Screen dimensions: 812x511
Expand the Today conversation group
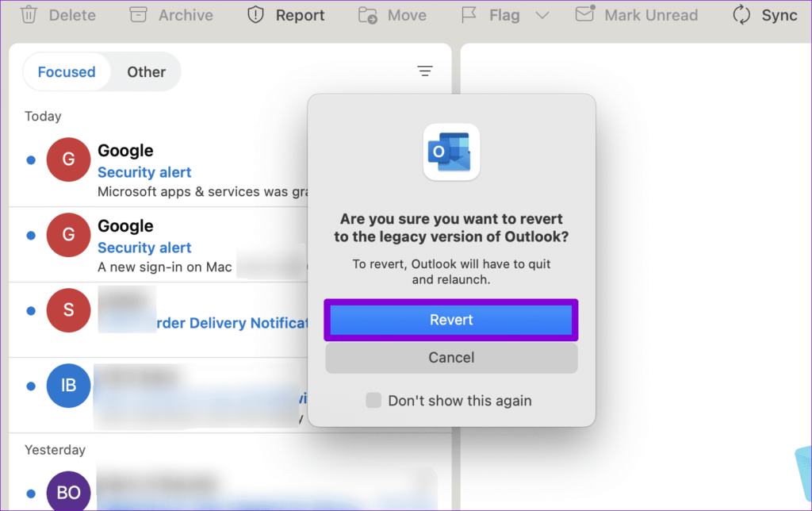(43, 116)
